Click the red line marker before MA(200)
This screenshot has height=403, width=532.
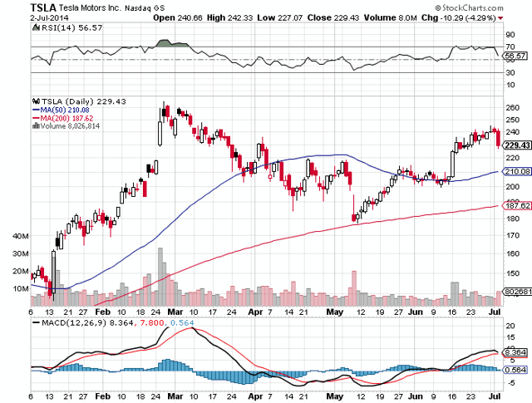[x=36, y=118]
